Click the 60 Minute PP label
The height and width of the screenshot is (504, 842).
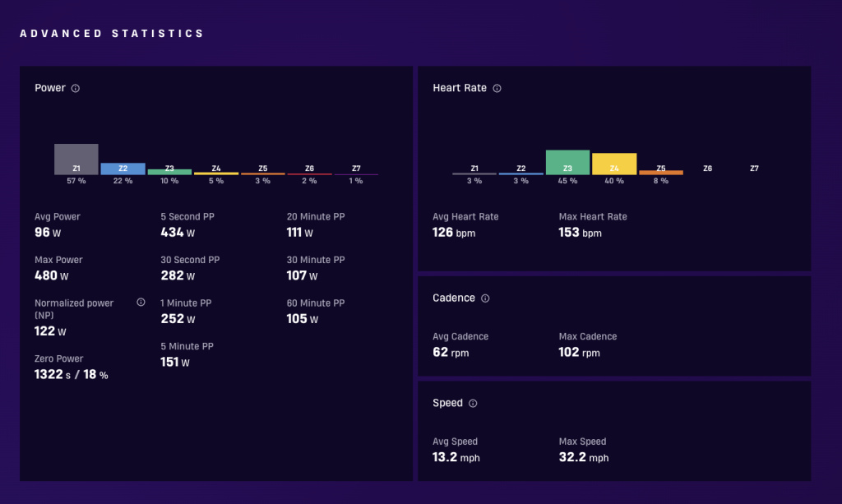point(316,303)
